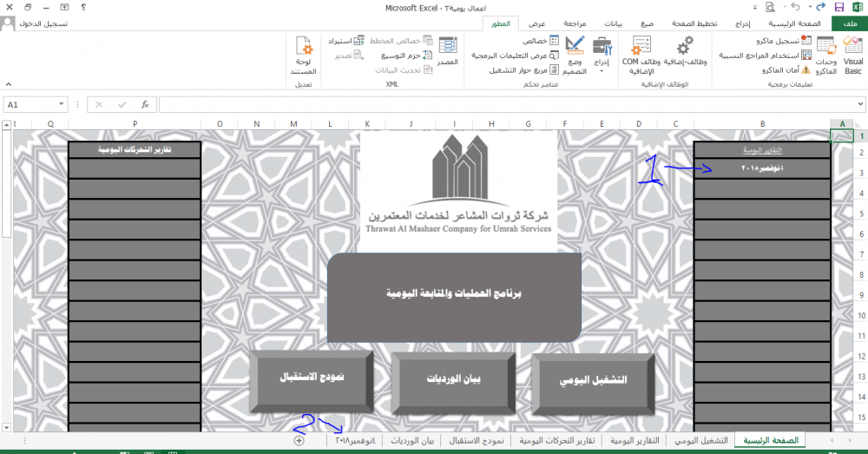
Task: Open control Properties (خصائص)
Action: tap(541, 41)
